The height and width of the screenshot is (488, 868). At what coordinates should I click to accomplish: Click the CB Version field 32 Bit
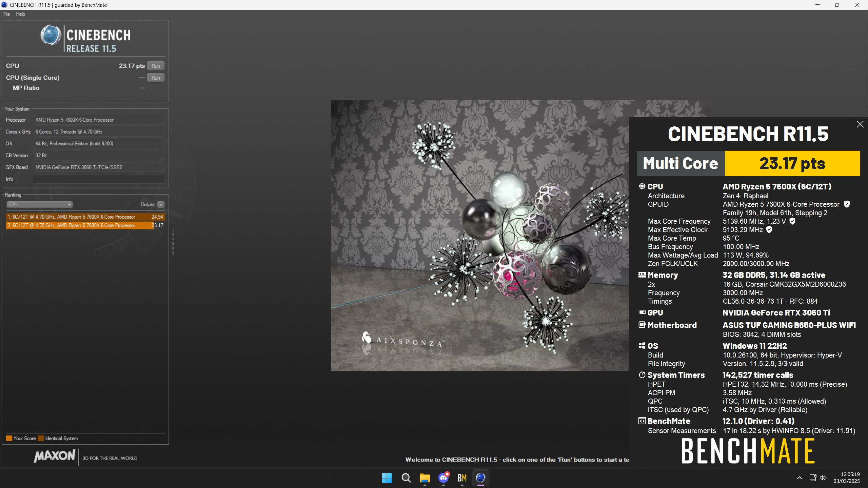[99, 155]
